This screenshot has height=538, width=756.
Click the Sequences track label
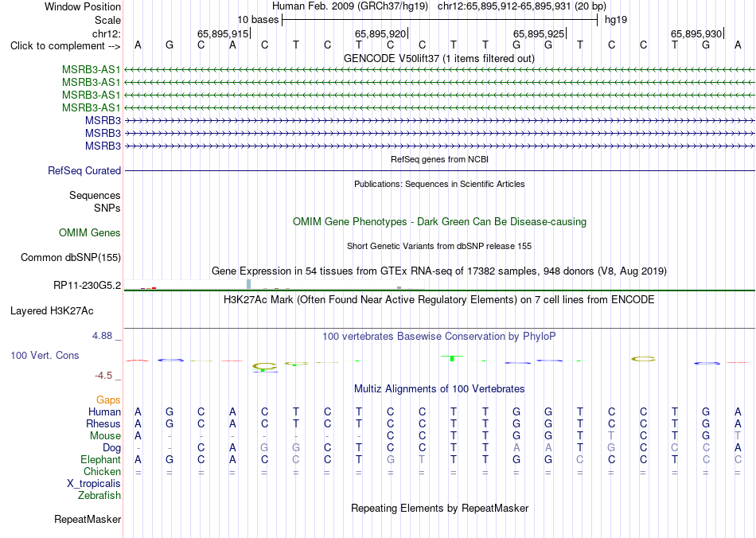click(x=95, y=195)
